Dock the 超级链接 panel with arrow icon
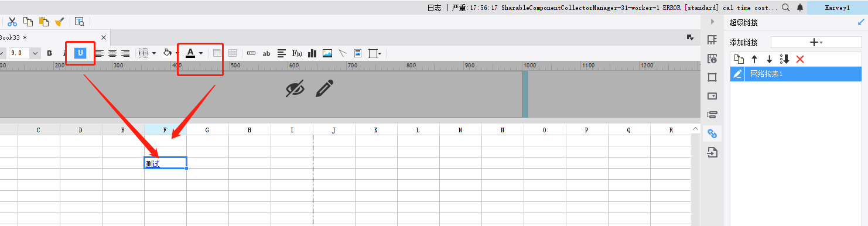 (x=861, y=22)
